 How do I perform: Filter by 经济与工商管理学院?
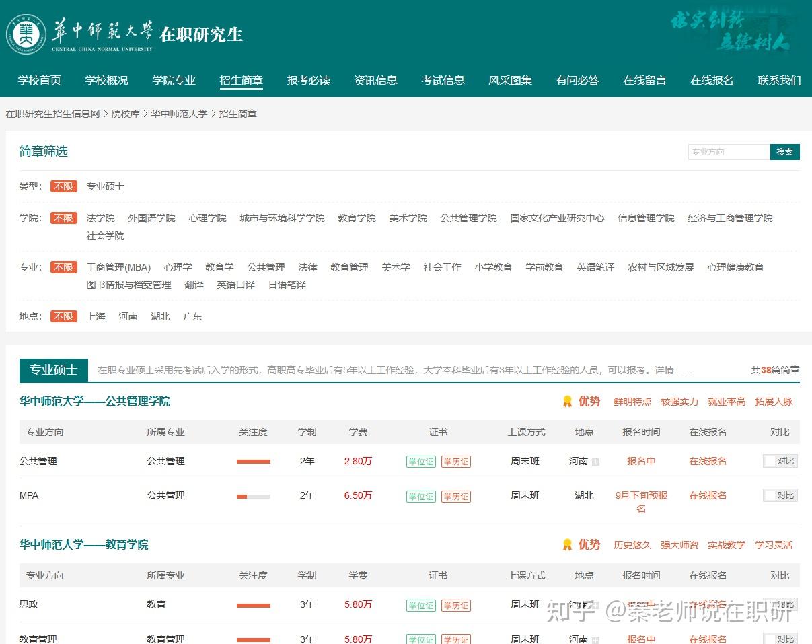[x=731, y=218]
